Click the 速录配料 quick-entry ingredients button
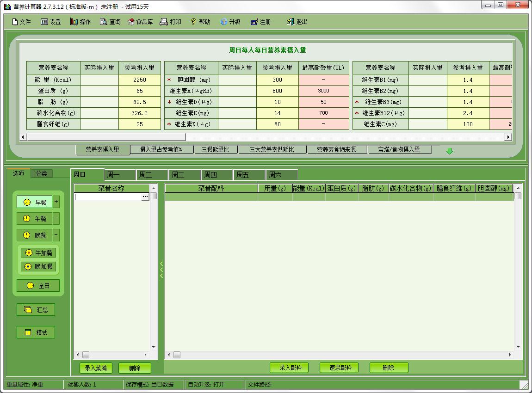532x393 pixels. pos(338,368)
